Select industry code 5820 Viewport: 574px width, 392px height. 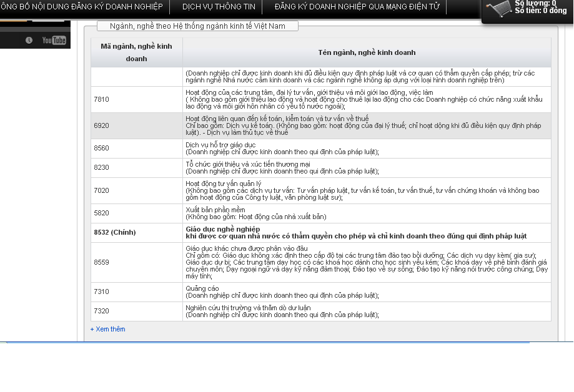(x=101, y=213)
